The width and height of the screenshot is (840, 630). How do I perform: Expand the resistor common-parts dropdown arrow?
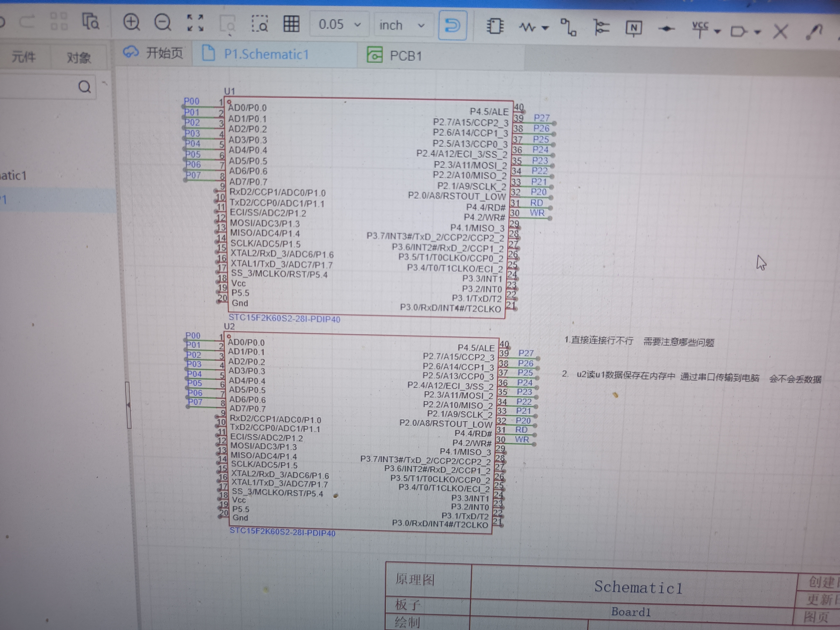tap(545, 28)
